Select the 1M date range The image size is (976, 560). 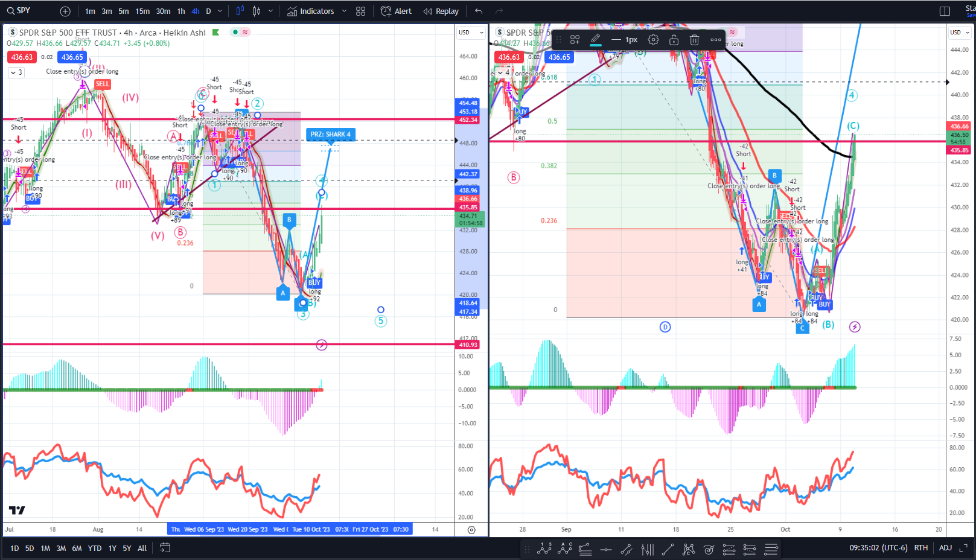point(45,549)
